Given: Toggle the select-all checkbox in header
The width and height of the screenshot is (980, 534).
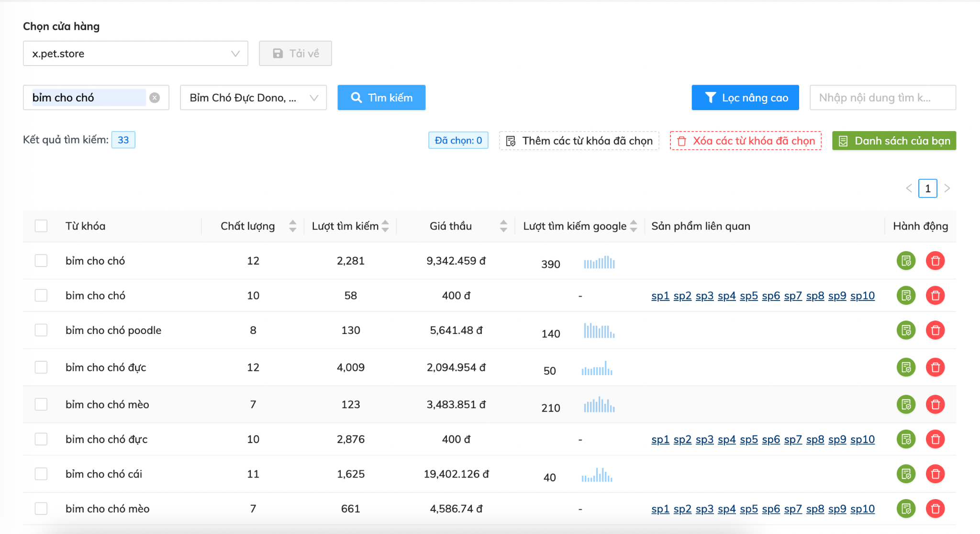Looking at the screenshot, I should tap(41, 226).
